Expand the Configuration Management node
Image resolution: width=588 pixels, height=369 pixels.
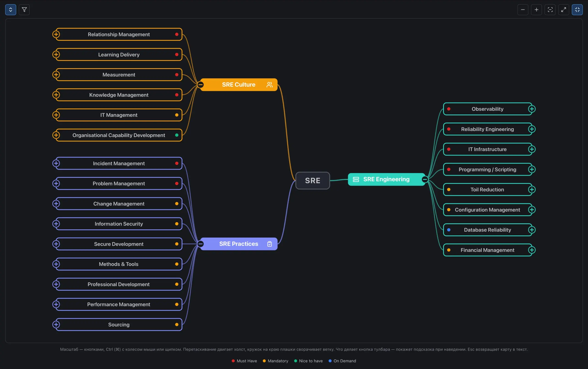532,210
